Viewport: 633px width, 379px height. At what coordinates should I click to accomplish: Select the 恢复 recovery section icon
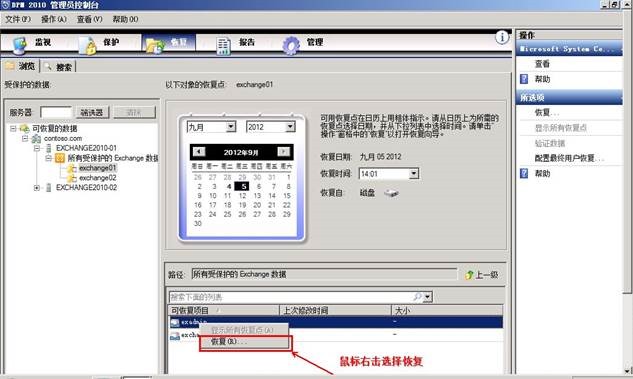tap(155, 45)
